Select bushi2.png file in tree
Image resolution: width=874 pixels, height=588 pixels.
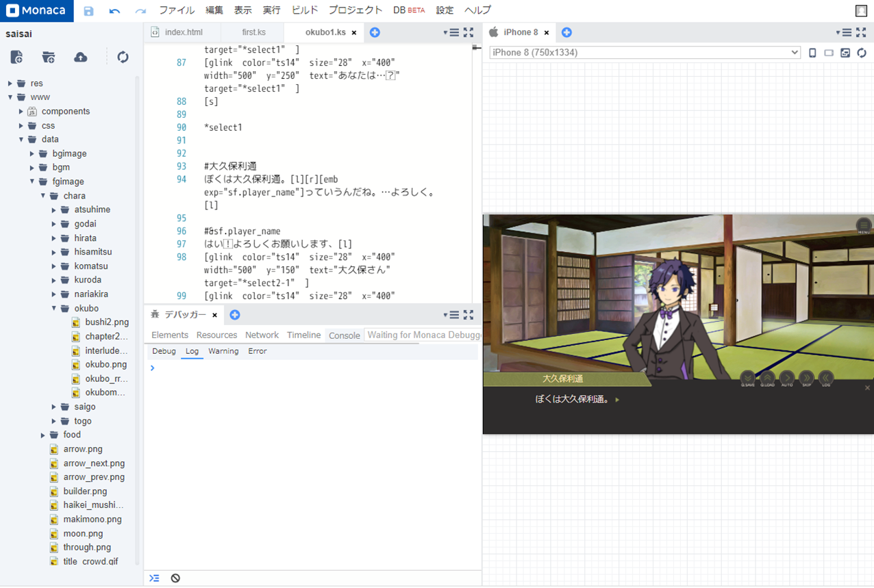pyautogui.click(x=107, y=322)
